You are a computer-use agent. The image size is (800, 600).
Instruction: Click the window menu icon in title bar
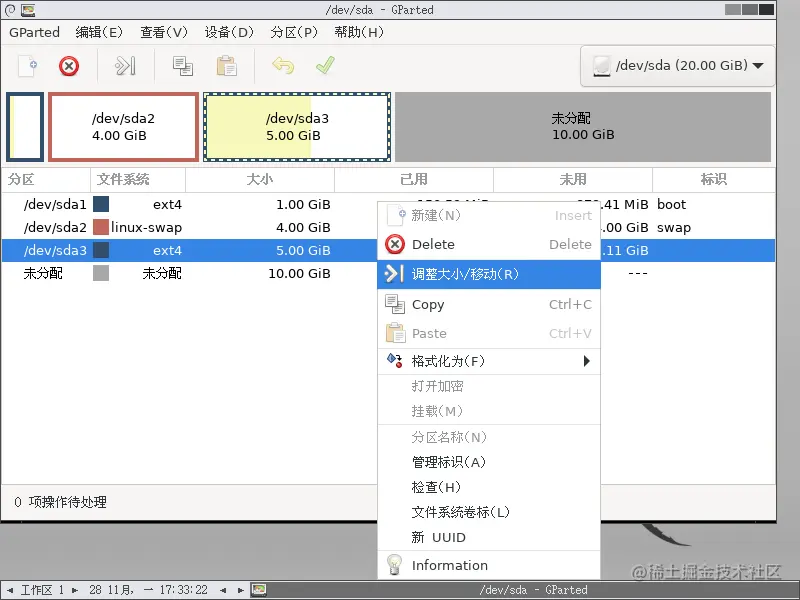point(10,9)
